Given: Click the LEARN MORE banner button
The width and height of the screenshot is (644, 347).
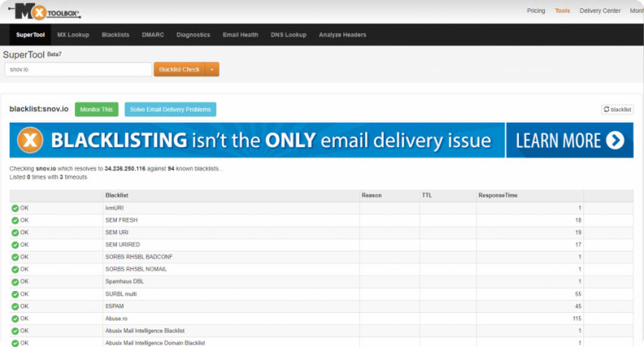Looking at the screenshot, I should click(x=570, y=140).
